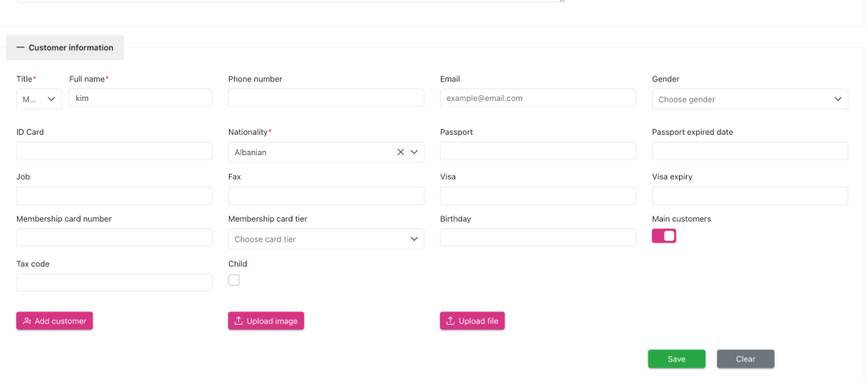Check the Child checkbox
868x380 pixels.
tap(234, 280)
